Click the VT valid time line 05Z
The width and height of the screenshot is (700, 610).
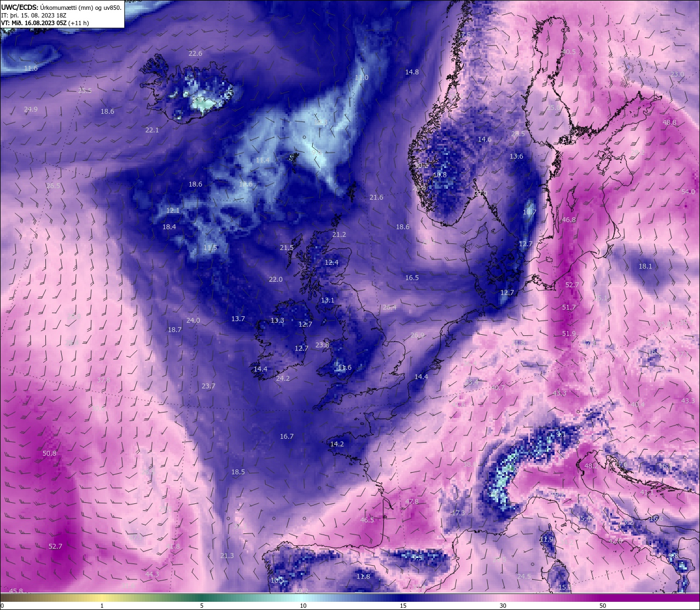click(x=45, y=23)
